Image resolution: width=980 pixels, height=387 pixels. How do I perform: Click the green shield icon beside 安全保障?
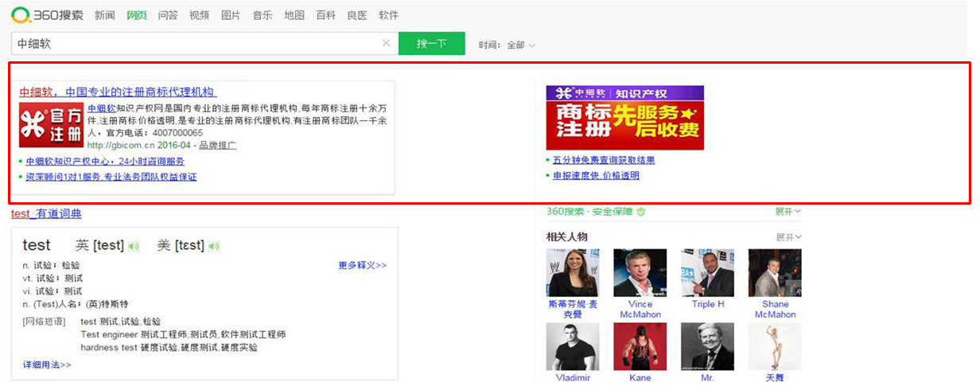(x=641, y=212)
